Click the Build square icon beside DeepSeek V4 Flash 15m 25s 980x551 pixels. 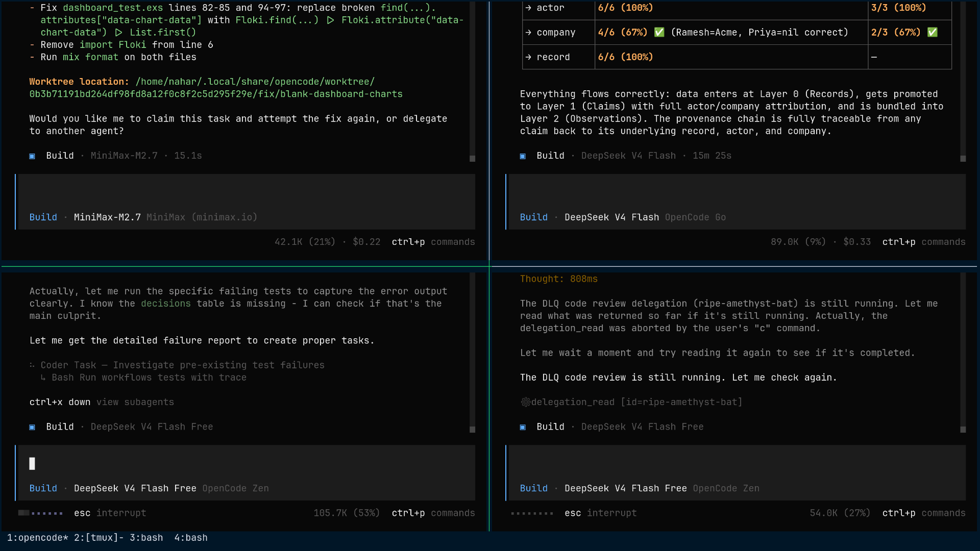tap(523, 156)
